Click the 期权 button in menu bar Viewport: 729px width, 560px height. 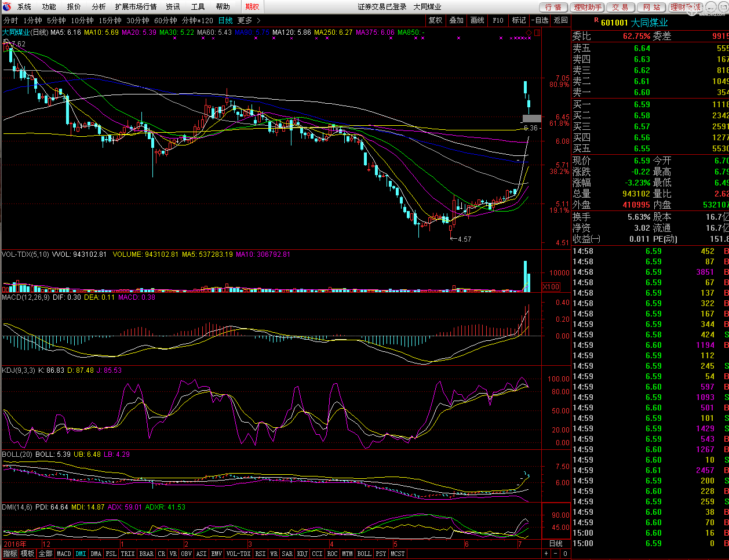click(x=252, y=7)
